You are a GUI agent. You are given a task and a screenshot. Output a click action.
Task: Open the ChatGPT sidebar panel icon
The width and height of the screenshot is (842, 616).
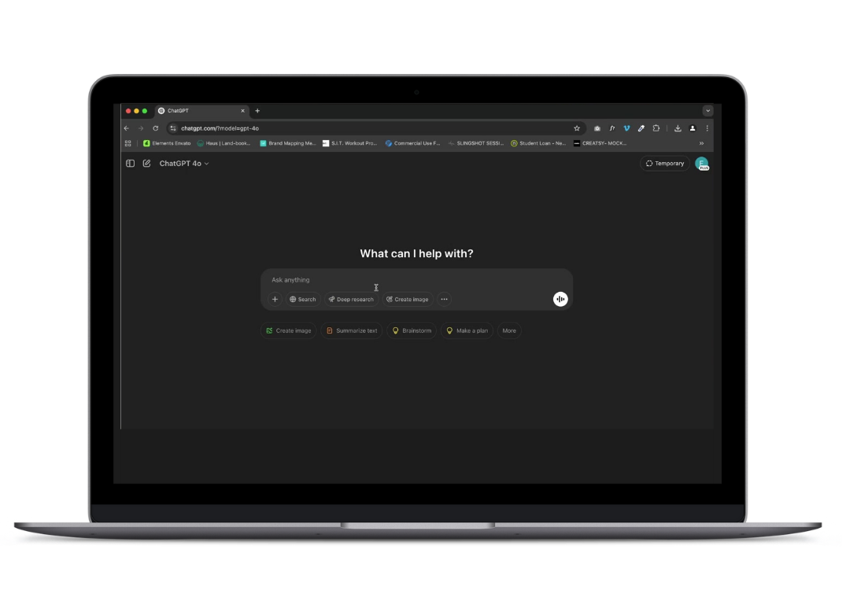click(130, 164)
